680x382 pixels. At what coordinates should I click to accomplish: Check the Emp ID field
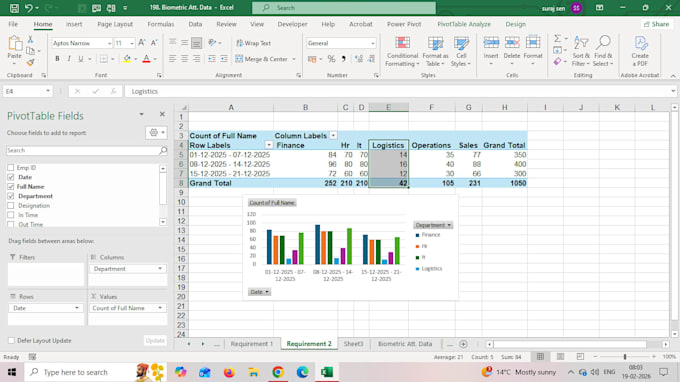coord(11,168)
